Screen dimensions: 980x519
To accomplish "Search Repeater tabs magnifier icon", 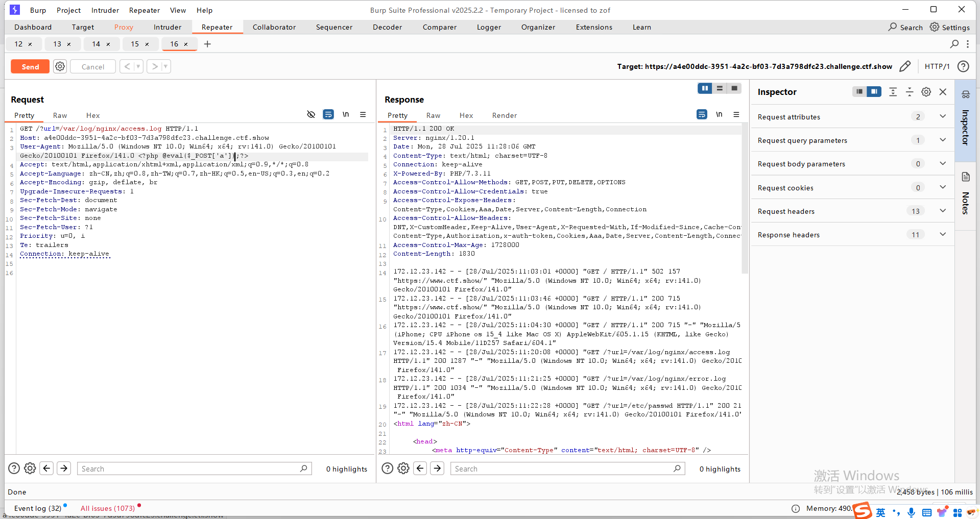I will pyautogui.click(x=954, y=44).
